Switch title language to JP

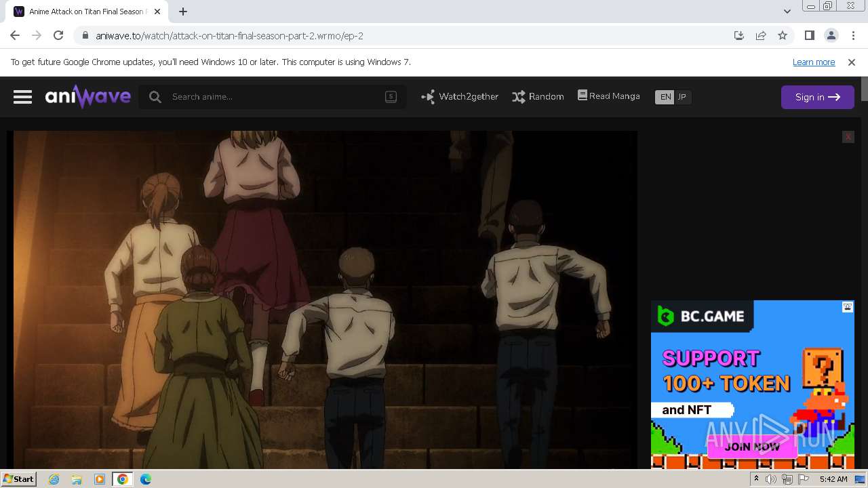click(682, 97)
